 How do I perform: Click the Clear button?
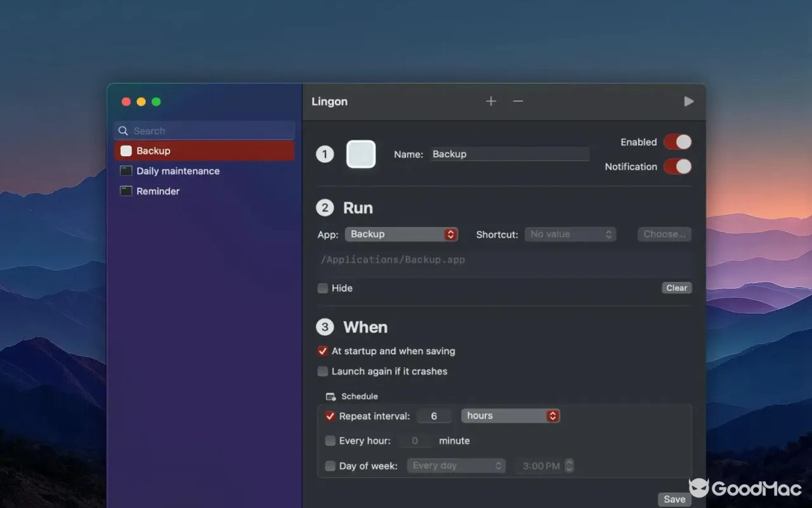pos(677,288)
